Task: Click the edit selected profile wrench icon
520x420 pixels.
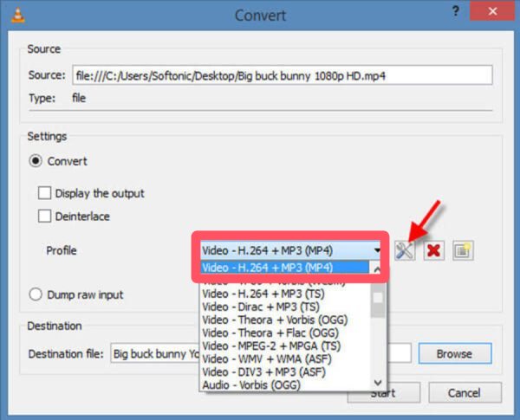Action: pos(405,250)
